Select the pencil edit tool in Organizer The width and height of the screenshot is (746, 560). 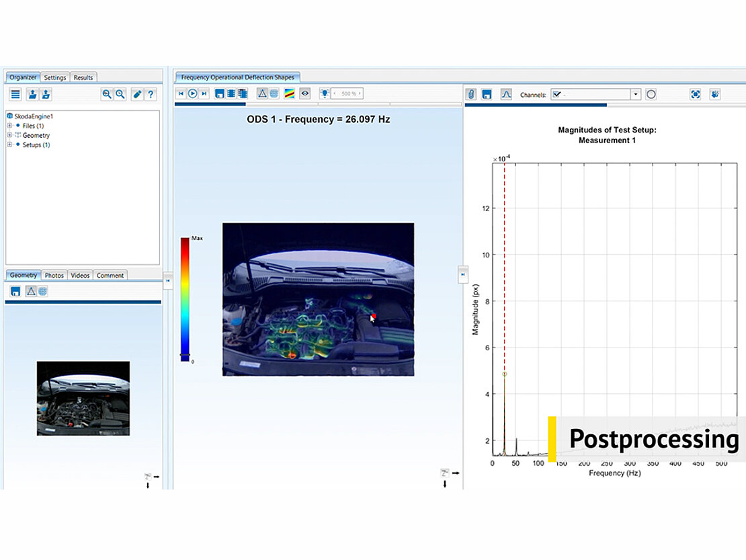click(137, 94)
